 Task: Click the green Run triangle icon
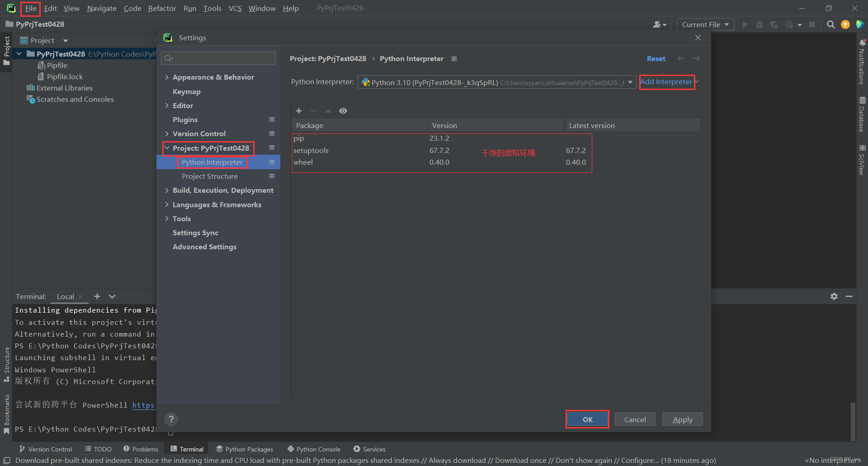745,24
